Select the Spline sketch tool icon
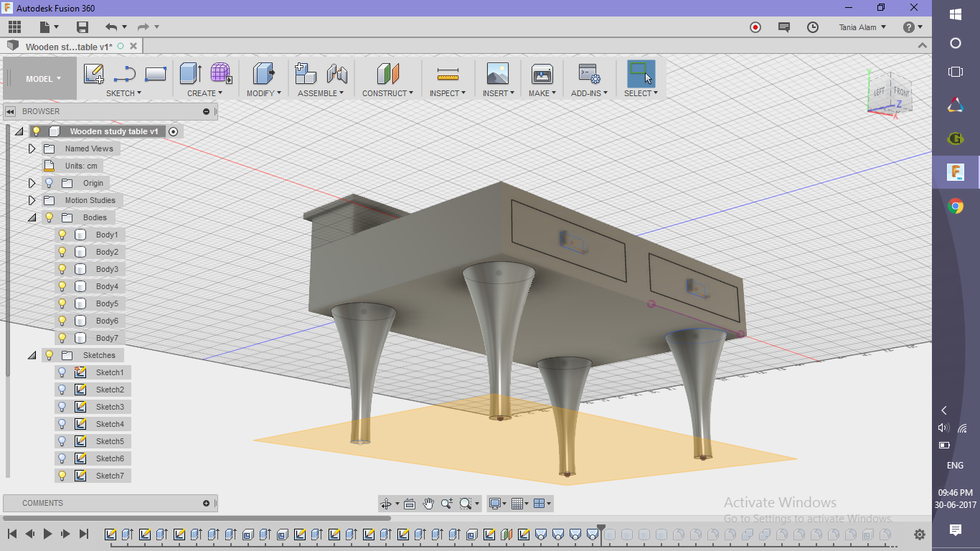The height and width of the screenshot is (551, 980). coord(125,74)
